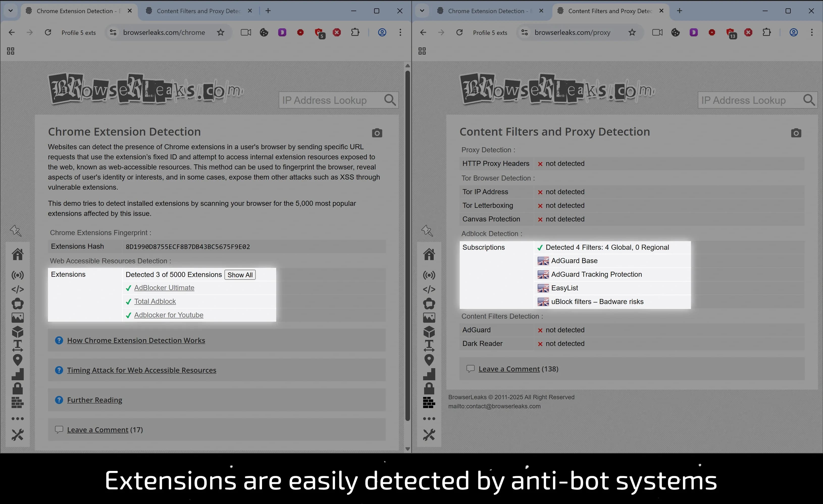Open the Chrome three-dot menu
The height and width of the screenshot is (504, 823).
pos(400,32)
